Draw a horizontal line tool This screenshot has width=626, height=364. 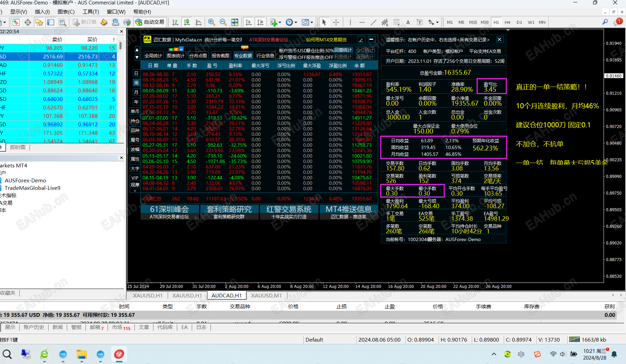[x=362, y=22]
